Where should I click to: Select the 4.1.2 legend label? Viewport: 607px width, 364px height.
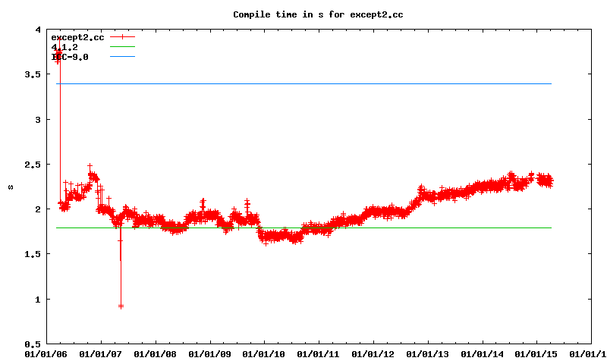point(64,47)
